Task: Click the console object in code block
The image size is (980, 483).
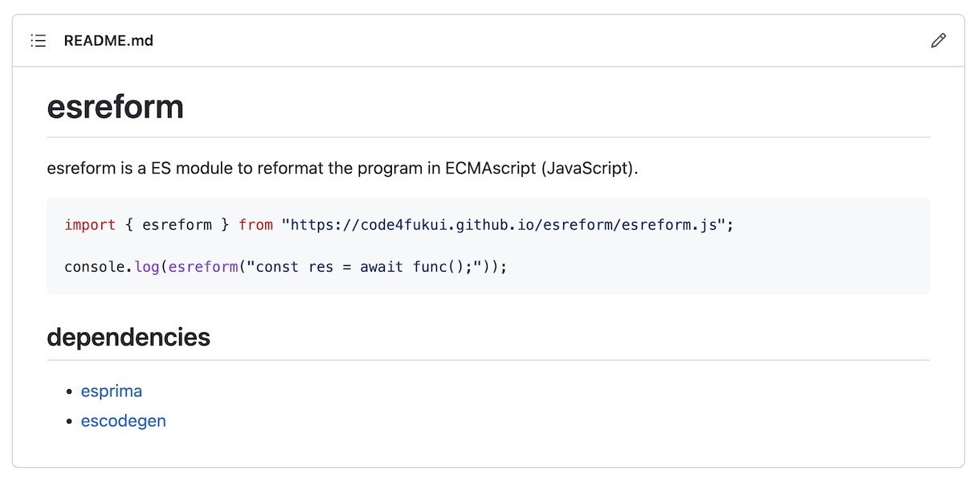Action: click(x=95, y=267)
